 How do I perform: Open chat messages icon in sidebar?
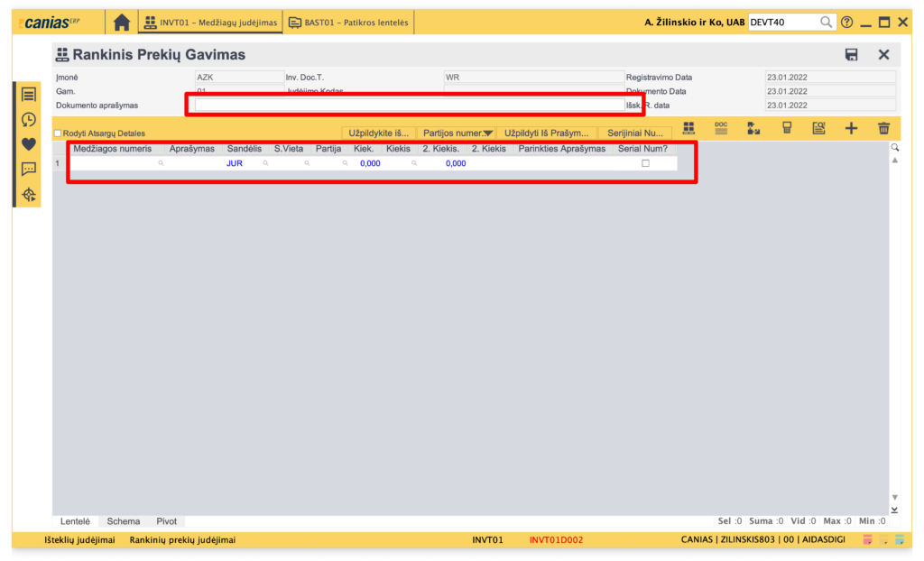click(x=28, y=169)
